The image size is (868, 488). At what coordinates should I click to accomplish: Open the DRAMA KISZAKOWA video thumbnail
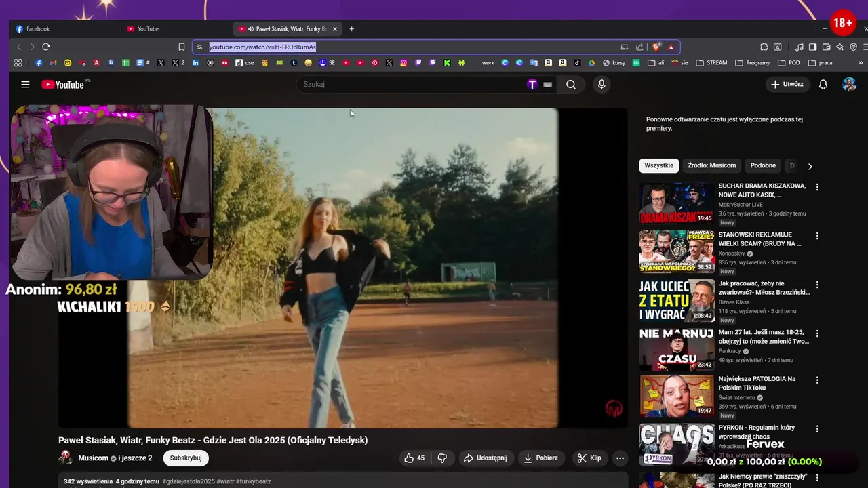tap(677, 203)
